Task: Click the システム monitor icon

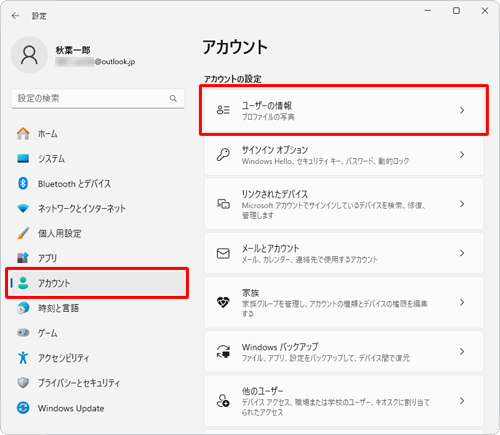Action: 23,158
